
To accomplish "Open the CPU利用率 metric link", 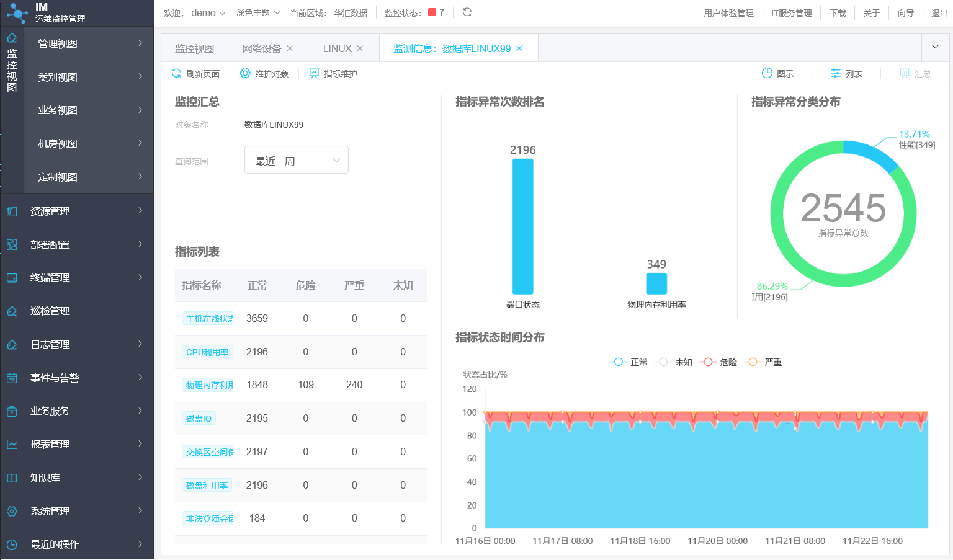I will (x=207, y=352).
